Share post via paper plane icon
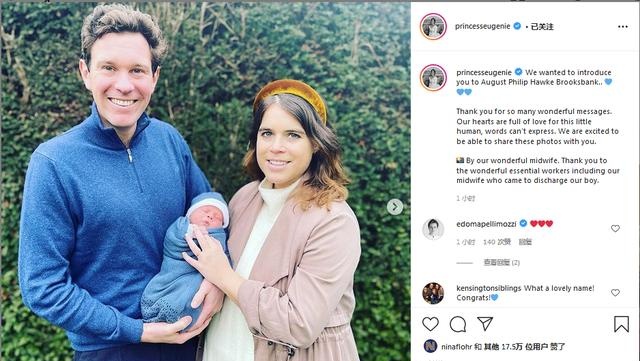Screen dimensions: 640x361 coord(485,324)
